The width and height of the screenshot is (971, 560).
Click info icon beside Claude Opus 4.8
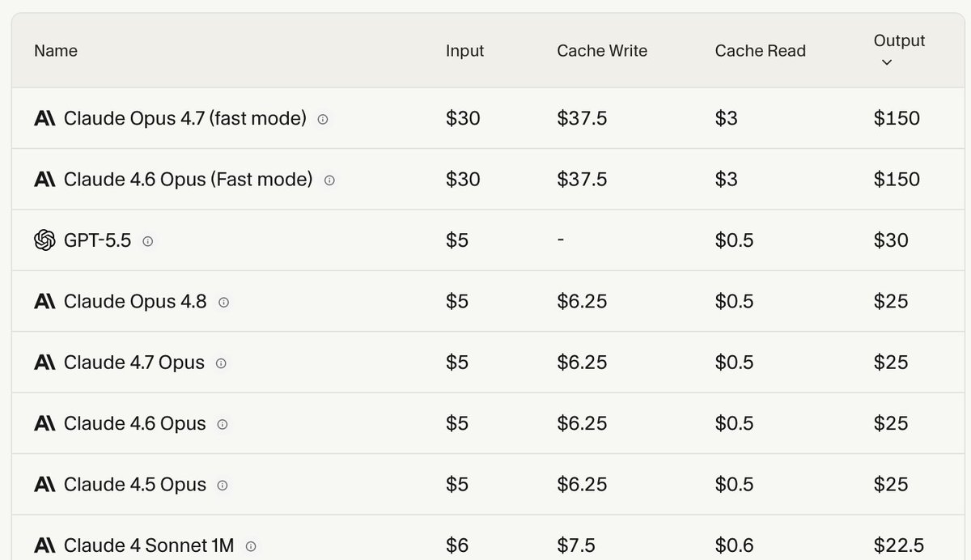click(x=224, y=302)
